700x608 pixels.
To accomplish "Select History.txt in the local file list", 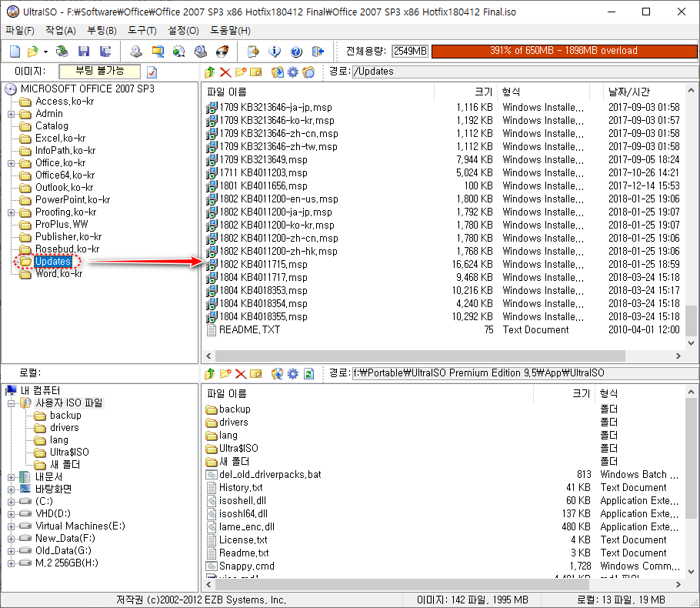I will tap(241, 488).
